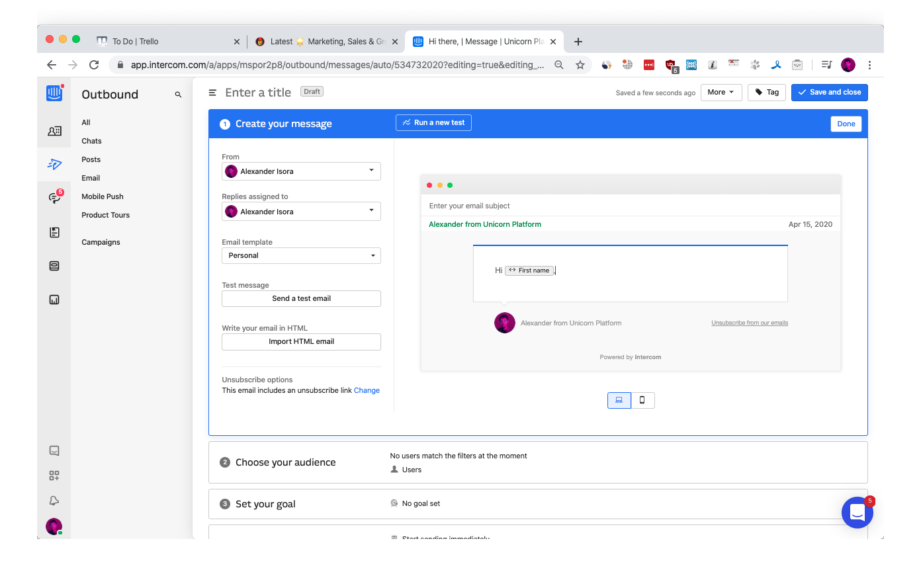Open the More dropdown menu

coord(721,93)
